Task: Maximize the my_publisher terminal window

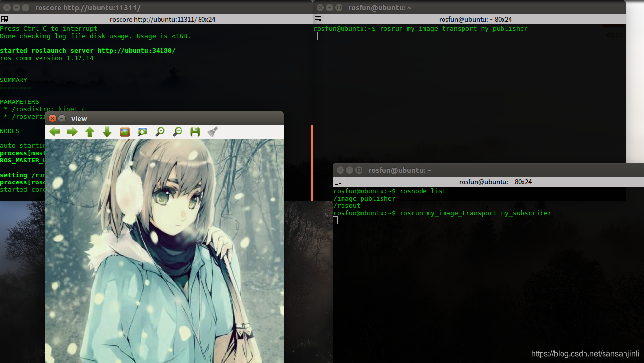Action: (339, 8)
